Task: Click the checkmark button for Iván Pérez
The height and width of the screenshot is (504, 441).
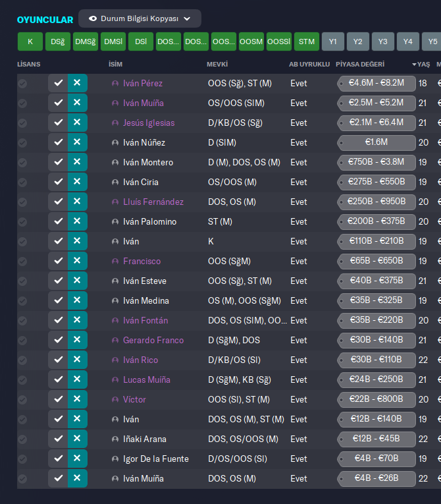Action: [58, 83]
